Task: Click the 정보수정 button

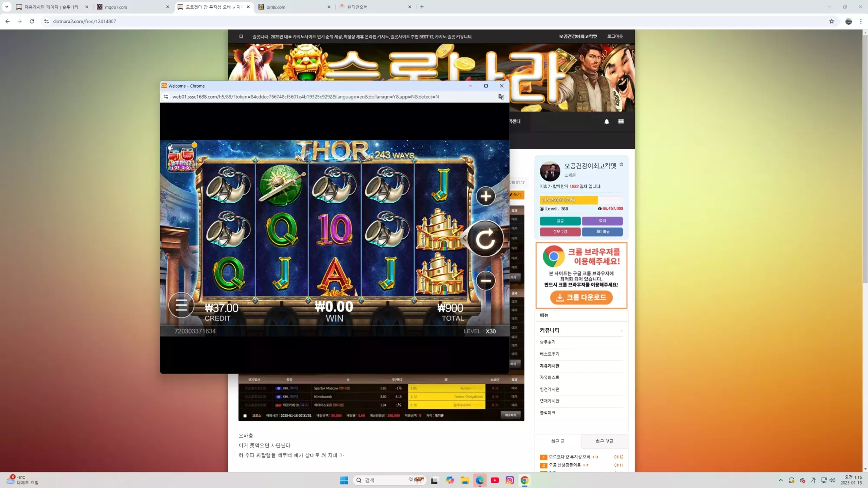Action: (x=560, y=232)
